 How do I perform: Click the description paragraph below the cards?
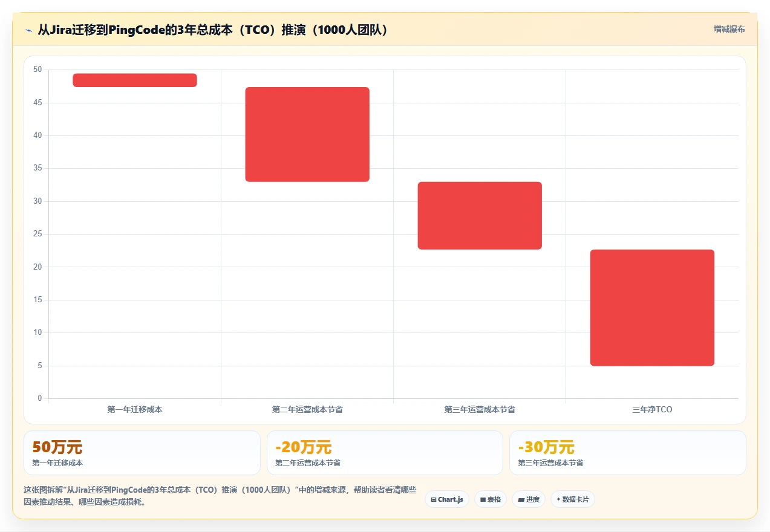point(220,496)
